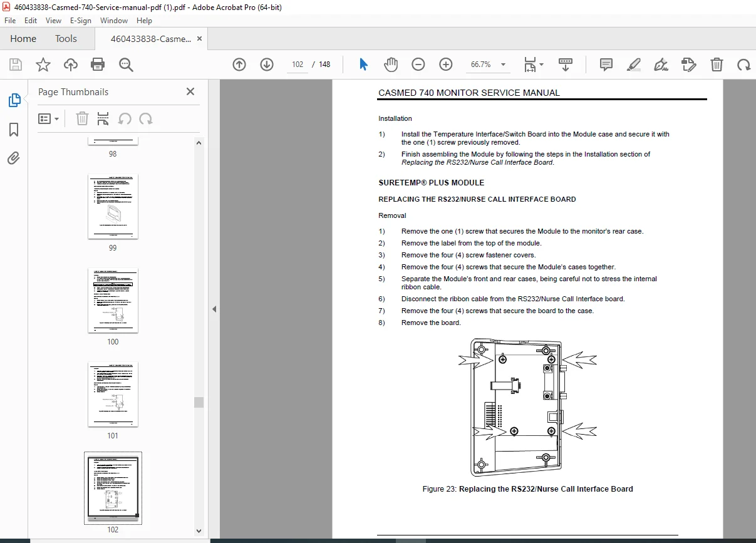
Task: Collapse the left navigation pane arrow
Action: tap(215, 309)
